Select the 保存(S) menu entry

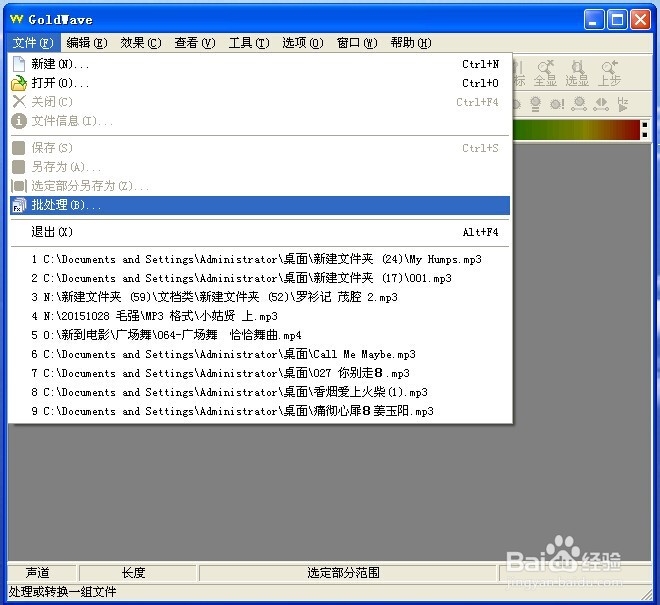[x=260, y=148]
